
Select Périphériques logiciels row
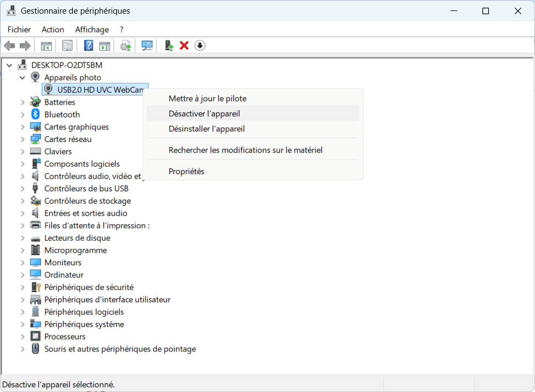tap(84, 312)
